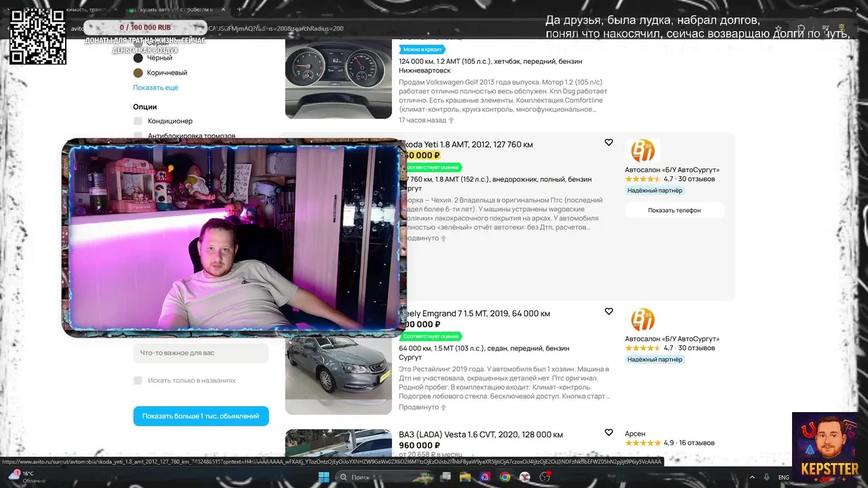This screenshot has height=488, width=868.
Task: Open the Volkswagen Golf dashboard photo
Action: (x=338, y=79)
